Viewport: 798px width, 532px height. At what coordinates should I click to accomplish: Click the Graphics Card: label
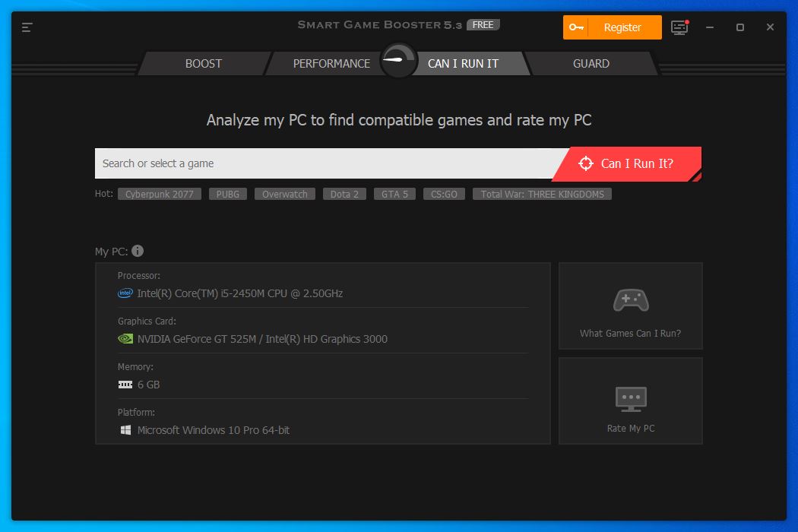coord(147,321)
